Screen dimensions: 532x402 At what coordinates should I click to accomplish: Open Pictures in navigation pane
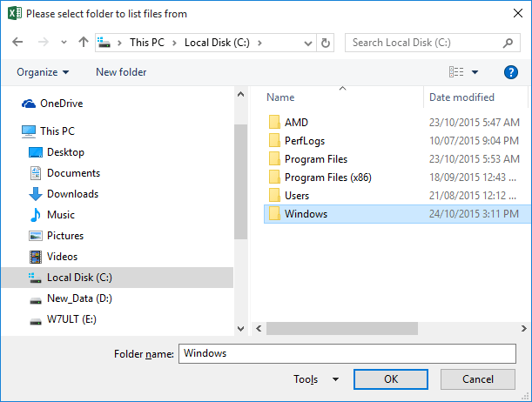click(57, 236)
